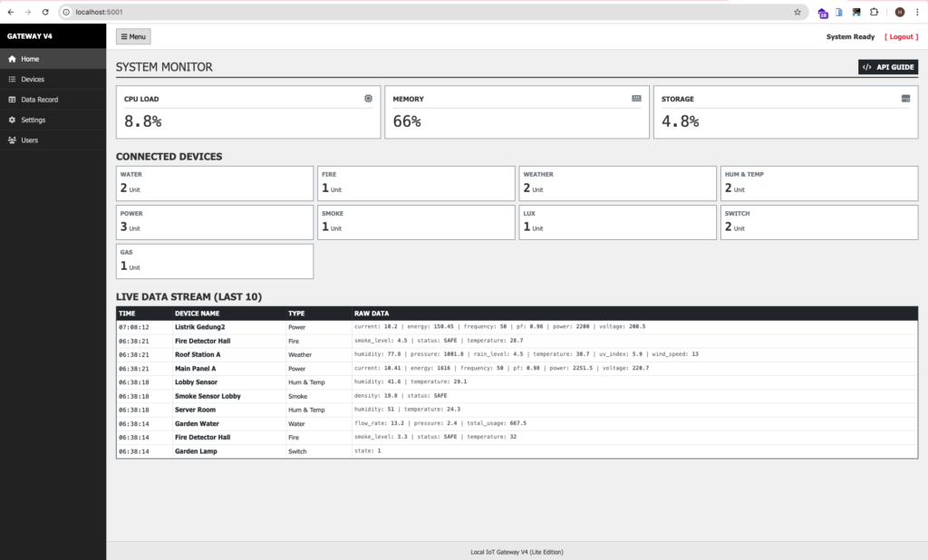
Task: Click the browser address bar
Action: point(426,12)
